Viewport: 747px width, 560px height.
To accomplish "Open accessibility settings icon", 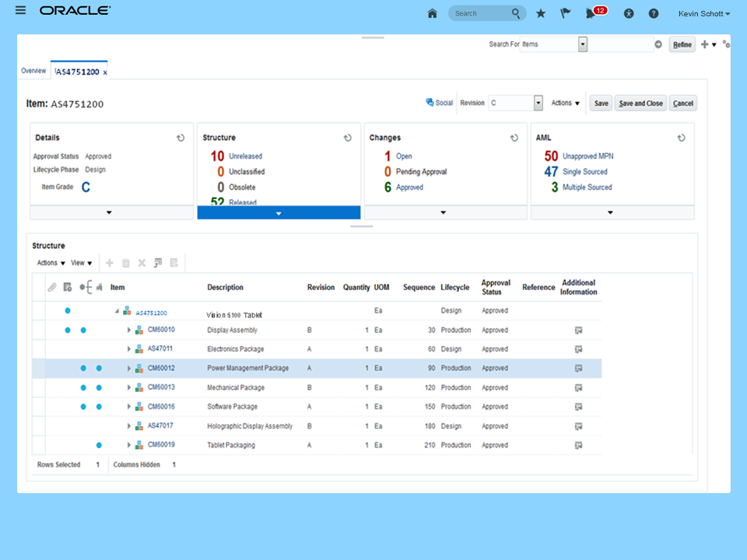I will 629,14.
